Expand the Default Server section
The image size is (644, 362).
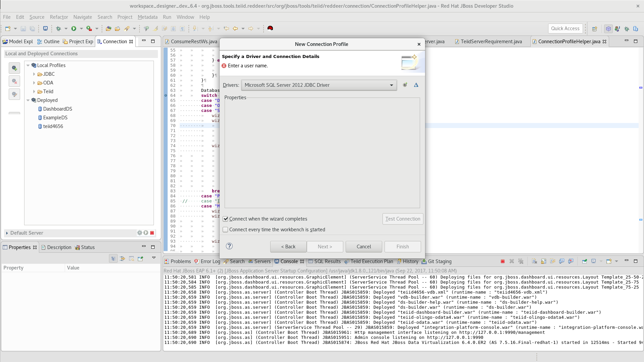(x=7, y=233)
